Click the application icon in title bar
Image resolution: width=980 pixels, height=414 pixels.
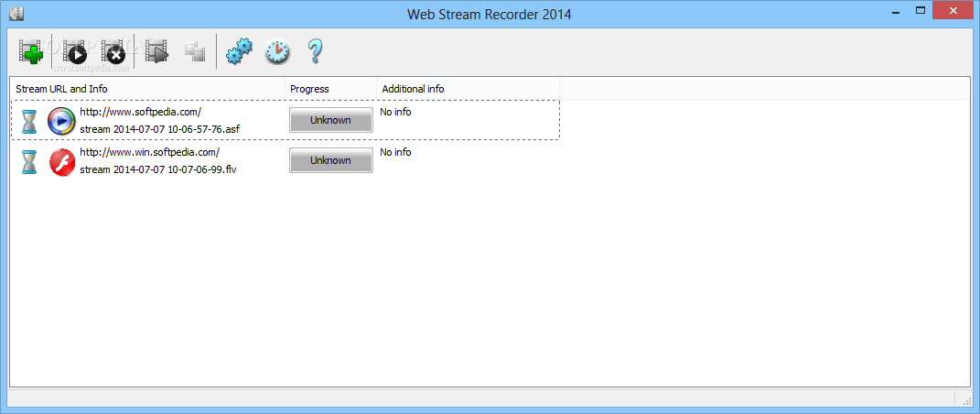[16, 13]
